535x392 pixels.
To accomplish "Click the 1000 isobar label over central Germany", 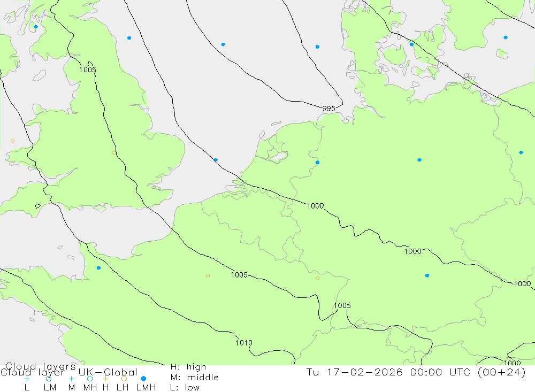I will [413, 251].
